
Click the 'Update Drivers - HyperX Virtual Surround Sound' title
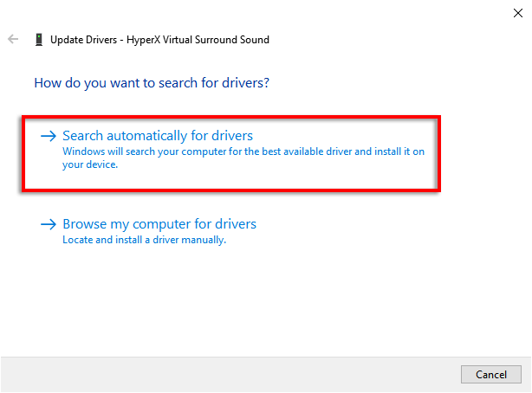point(159,40)
